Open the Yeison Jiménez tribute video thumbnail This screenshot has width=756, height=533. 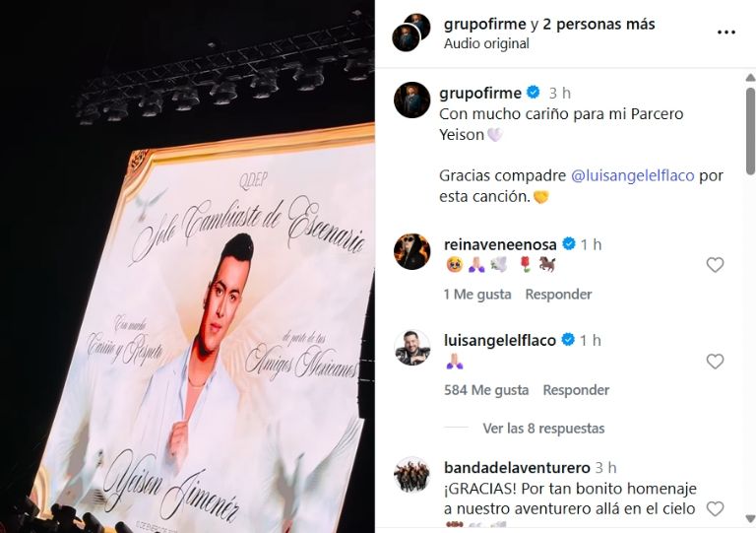187,266
